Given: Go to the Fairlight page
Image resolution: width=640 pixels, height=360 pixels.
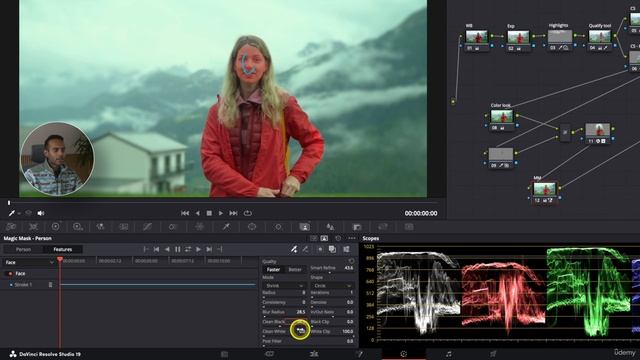Looking at the screenshot, I should (449, 354).
